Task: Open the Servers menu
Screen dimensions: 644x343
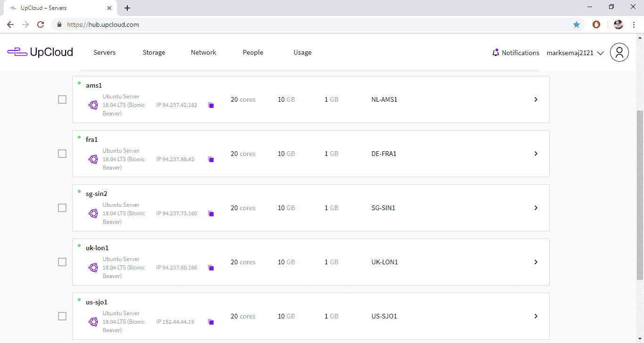Action: click(105, 52)
